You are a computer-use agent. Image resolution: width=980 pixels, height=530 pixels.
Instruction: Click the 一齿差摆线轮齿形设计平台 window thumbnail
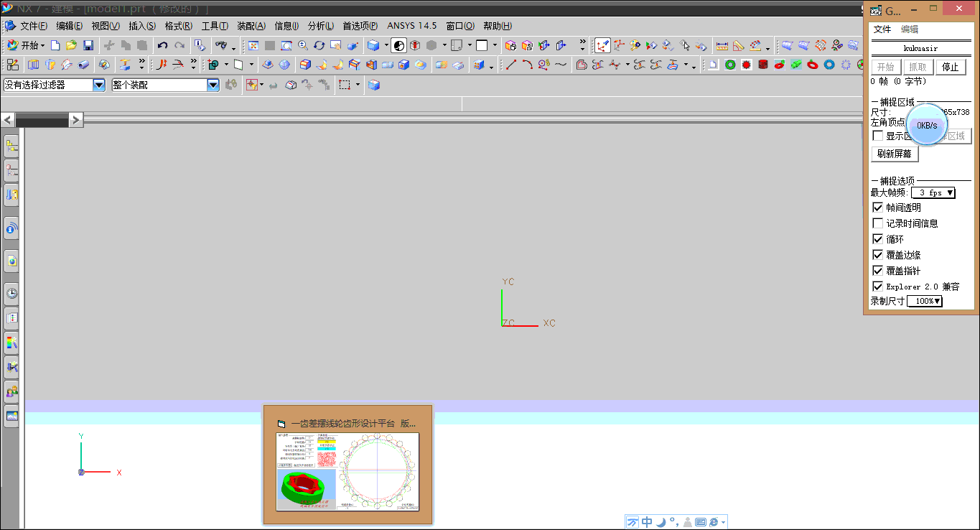point(348,465)
